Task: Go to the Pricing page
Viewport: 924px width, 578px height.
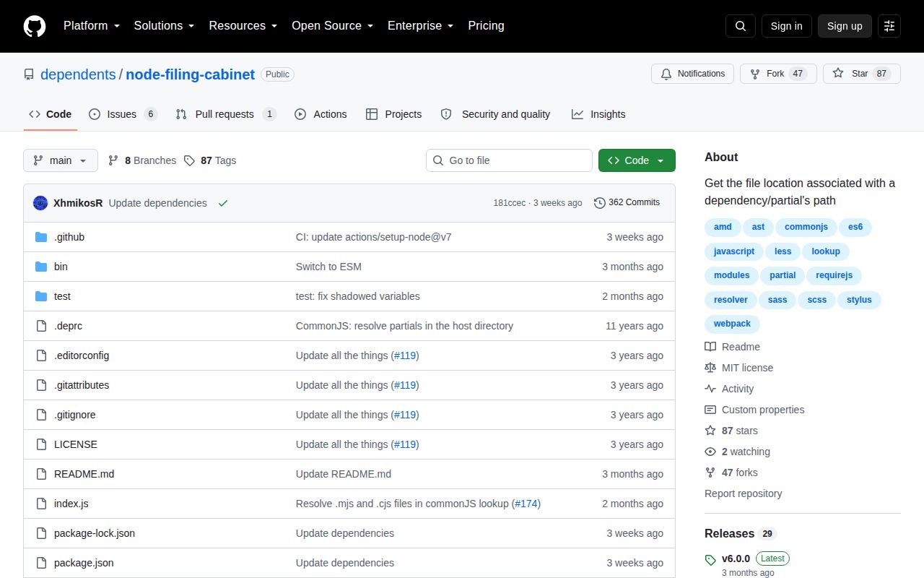Action: click(486, 25)
